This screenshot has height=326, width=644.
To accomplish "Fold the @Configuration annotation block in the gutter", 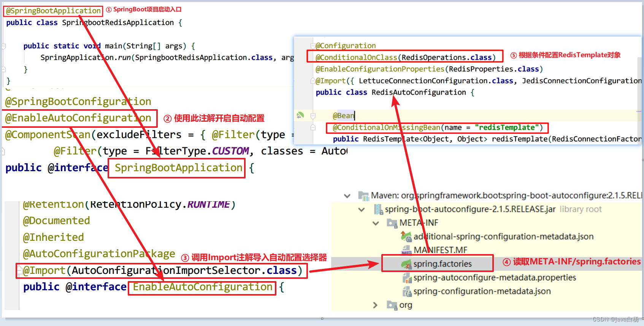I will [313, 46].
